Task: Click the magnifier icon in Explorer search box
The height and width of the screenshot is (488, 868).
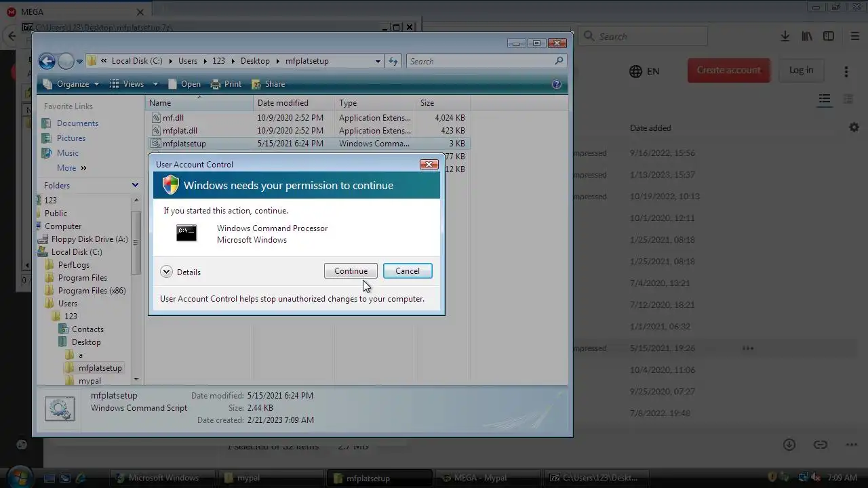Action: click(559, 61)
